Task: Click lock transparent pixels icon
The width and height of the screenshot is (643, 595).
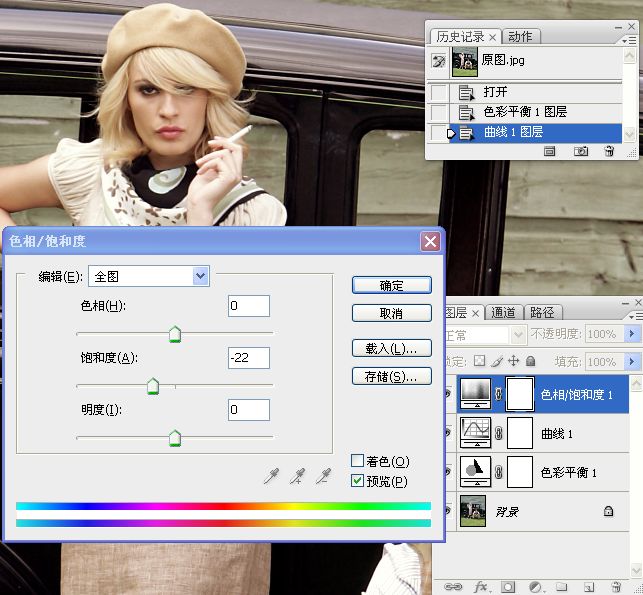Action: click(479, 361)
